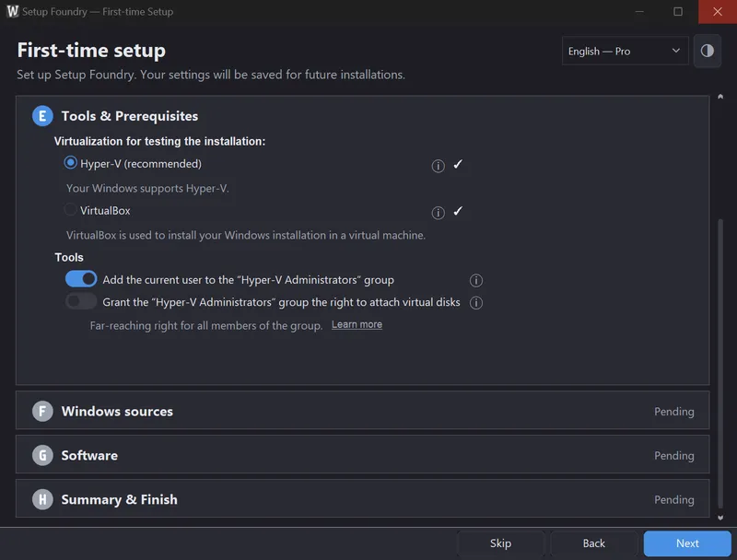Image resolution: width=737 pixels, height=560 pixels.
Task: Click the step E circle icon
Action: [x=42, y=115]
